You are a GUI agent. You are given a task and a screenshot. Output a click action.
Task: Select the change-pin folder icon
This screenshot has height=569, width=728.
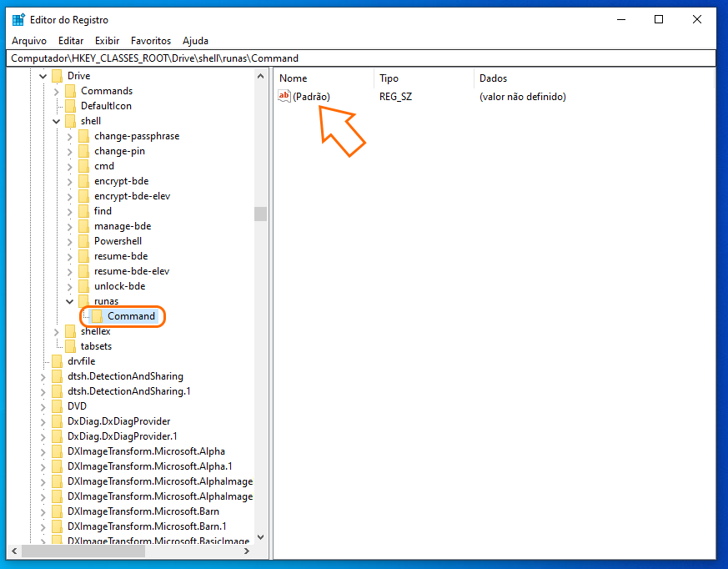click(83, 151)
